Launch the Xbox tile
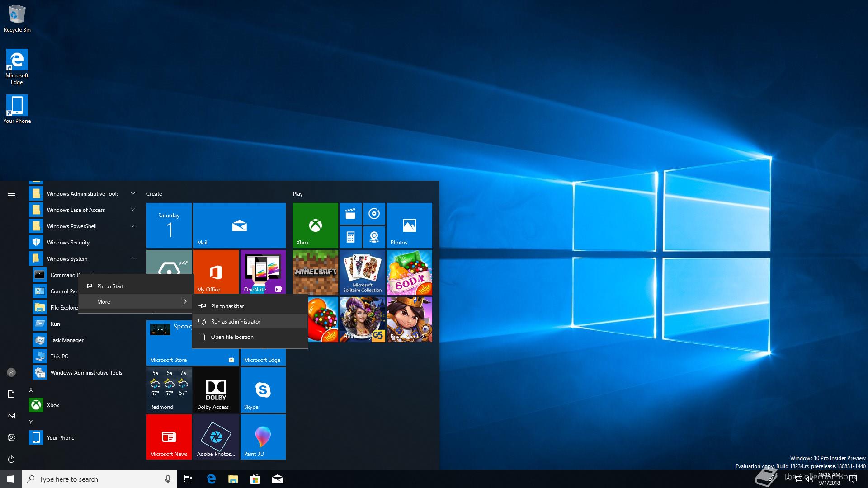868x488 pixels. pyautogui.click(x=316, y=225)
